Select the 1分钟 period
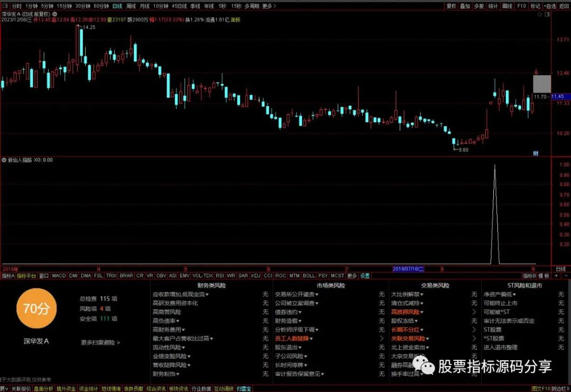This screenshot has height=392, width=571. coord(31,6)
